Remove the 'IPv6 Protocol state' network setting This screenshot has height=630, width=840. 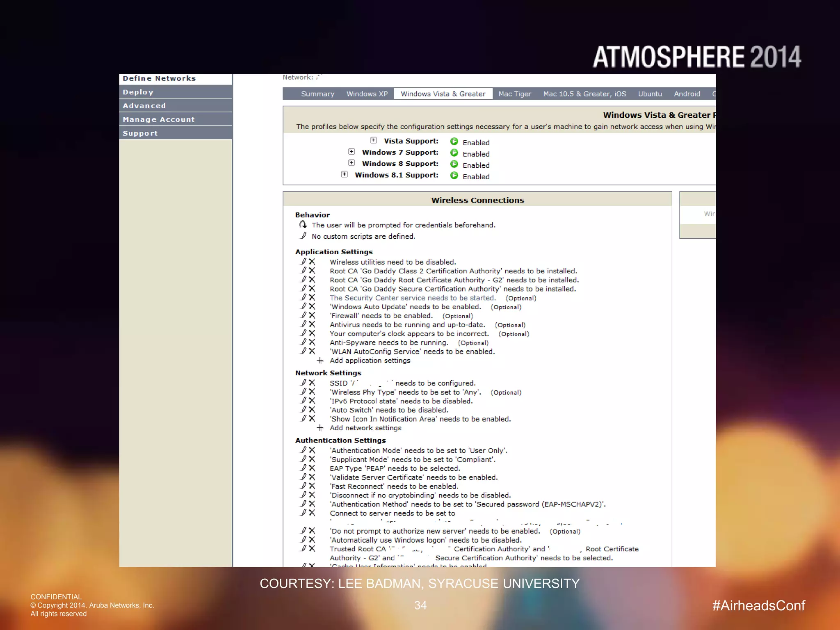click(312, 401)
